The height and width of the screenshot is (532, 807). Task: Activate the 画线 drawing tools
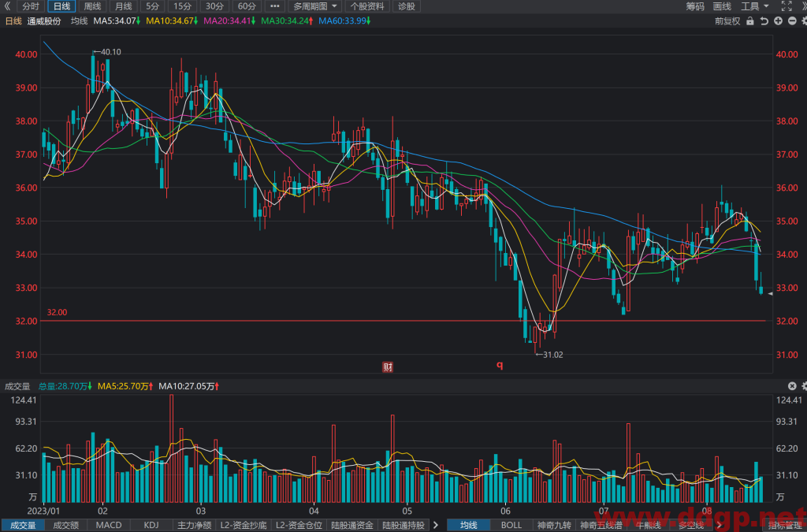point(722,6)
